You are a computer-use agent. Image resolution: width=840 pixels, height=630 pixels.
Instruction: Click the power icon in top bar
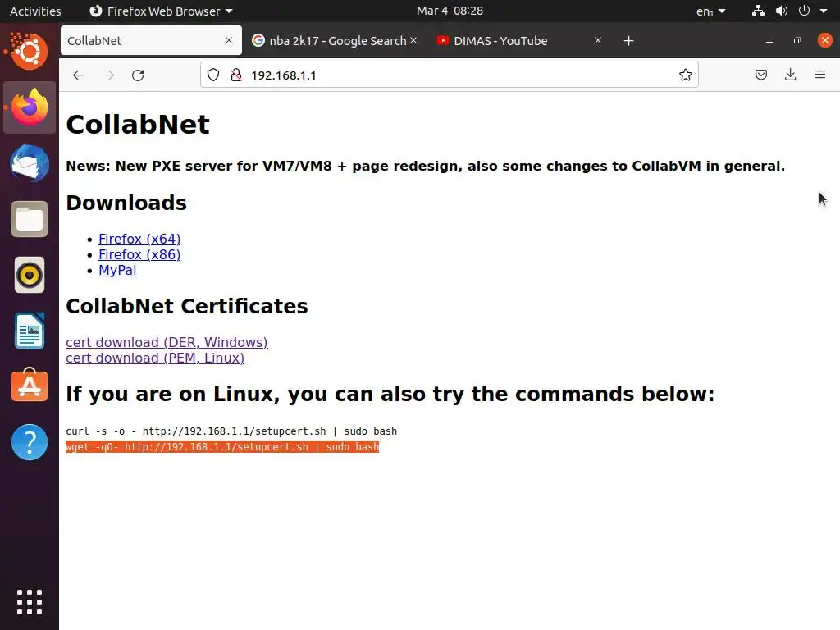pos(804,11)
